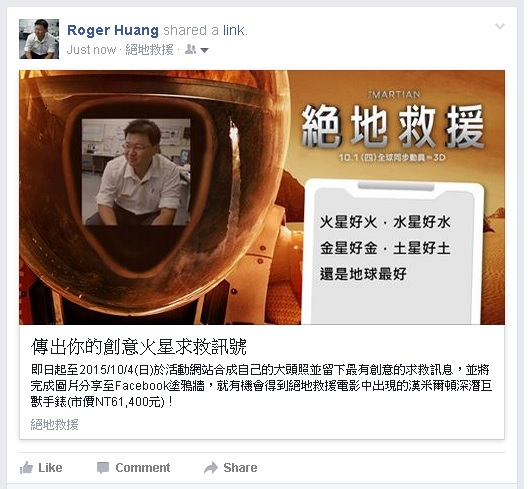This screenshot has height=489, width=528.
Task: Click the 絕地救援 movie title logo
Action: coord(392,126)
